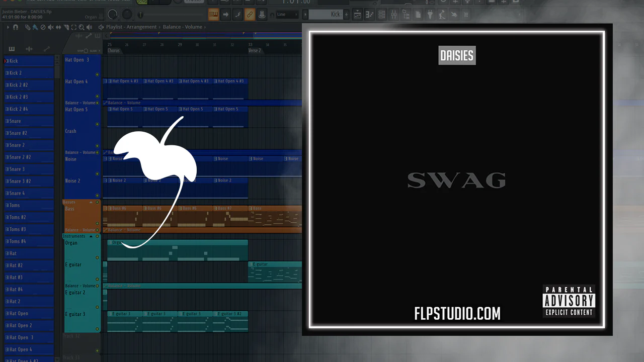Open the Piano roll from top toolbar

(x=370, y=15)
